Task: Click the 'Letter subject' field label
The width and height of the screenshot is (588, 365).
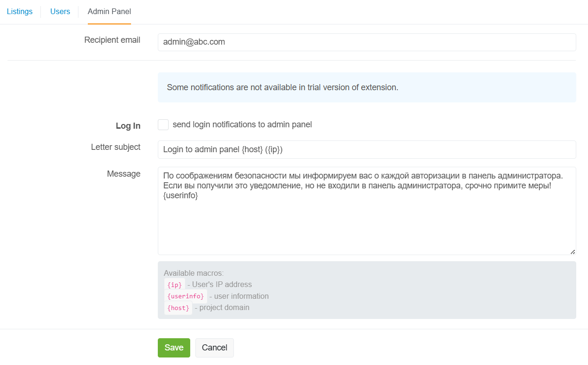Action: [x=116, y=148]
